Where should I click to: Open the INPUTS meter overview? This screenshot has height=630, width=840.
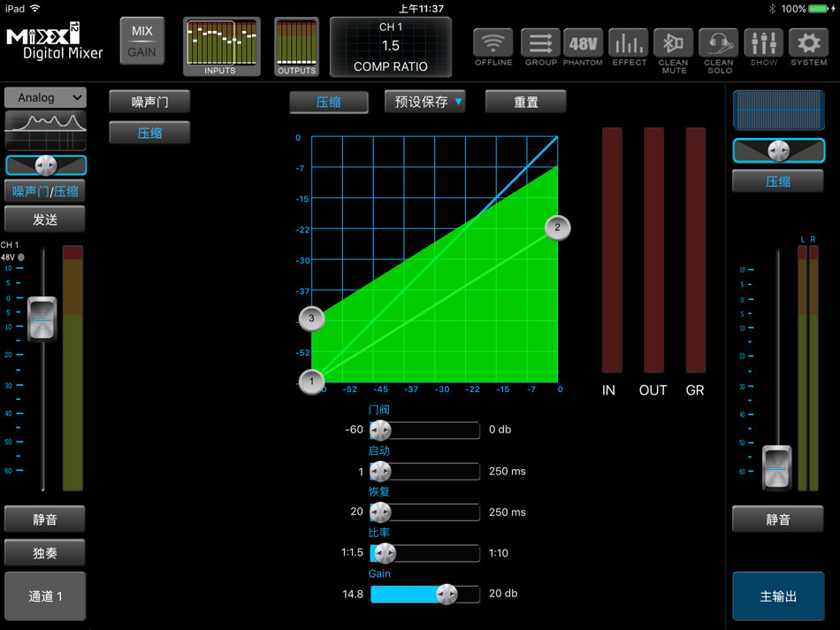click(222, 47)
